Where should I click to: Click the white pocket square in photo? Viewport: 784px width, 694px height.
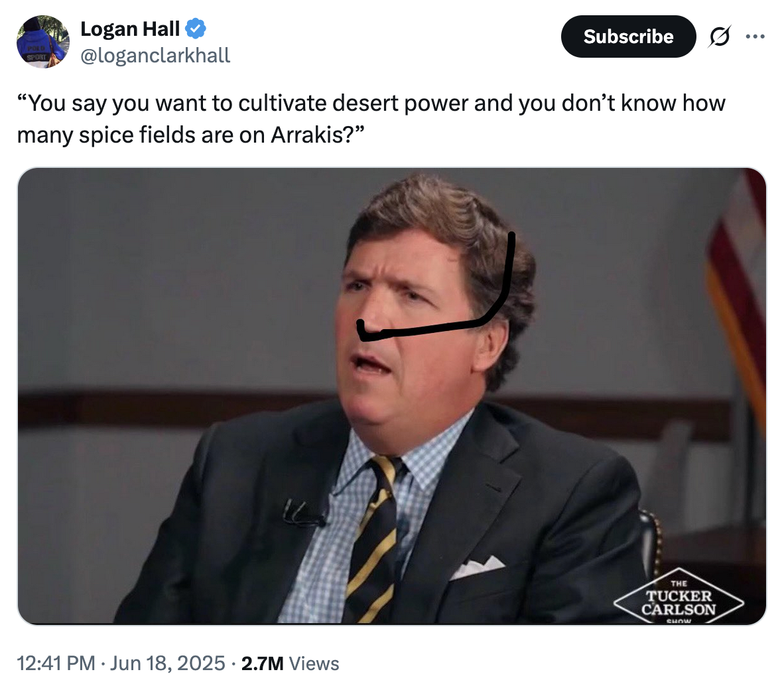pos(477,567)
